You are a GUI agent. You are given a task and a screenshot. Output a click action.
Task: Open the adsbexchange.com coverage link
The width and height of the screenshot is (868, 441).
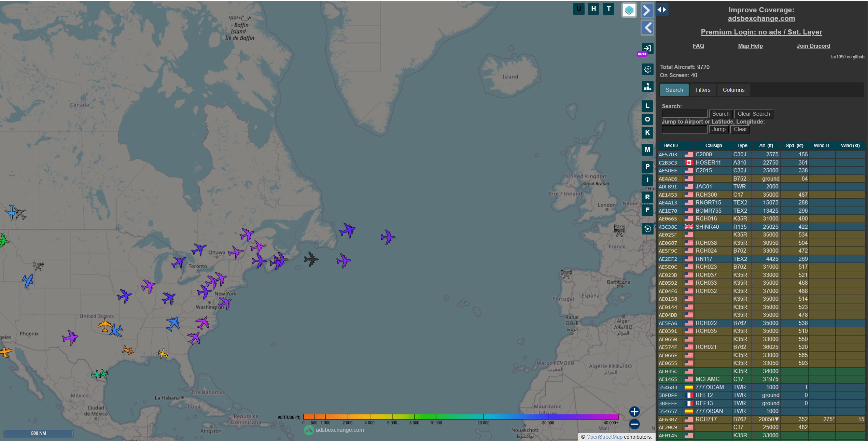tap(761, 18)
